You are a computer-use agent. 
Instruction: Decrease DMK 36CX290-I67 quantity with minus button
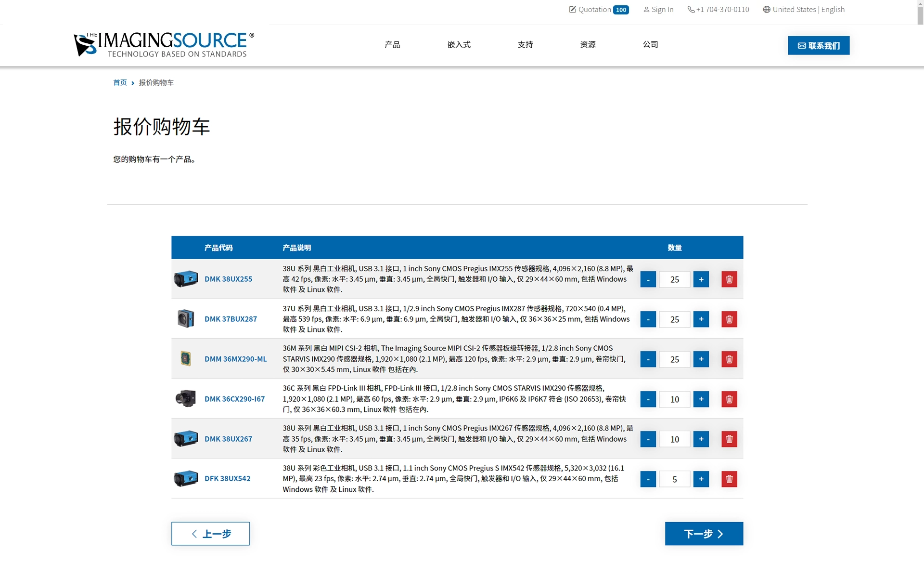pyautogui.click(x=648, y=399)
